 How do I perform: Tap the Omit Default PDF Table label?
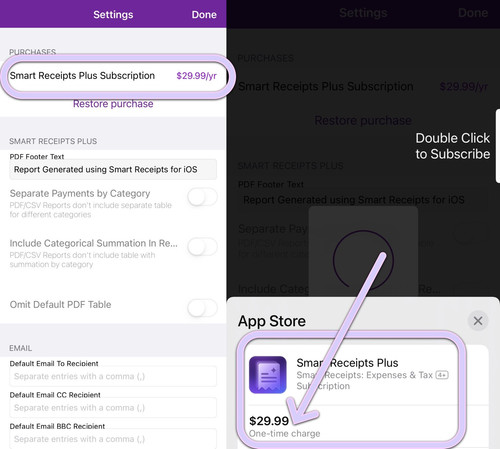[60, 305]
